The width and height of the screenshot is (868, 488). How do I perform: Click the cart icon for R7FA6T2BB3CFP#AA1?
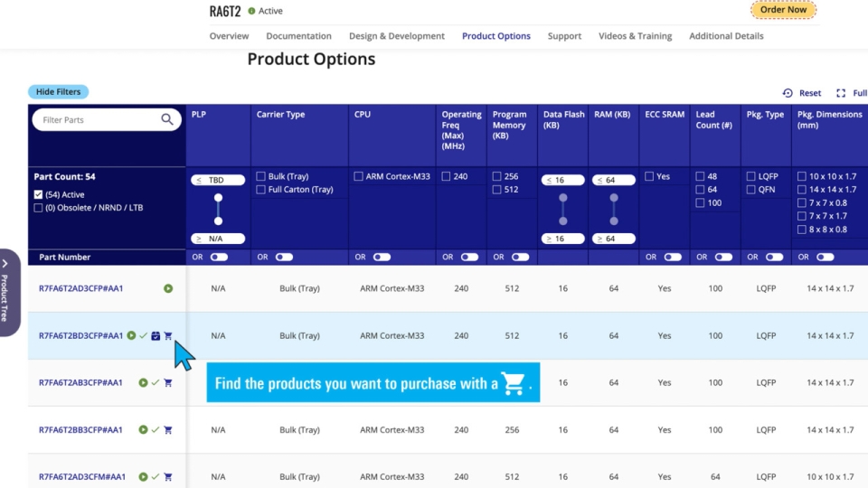tap(167, 430)
